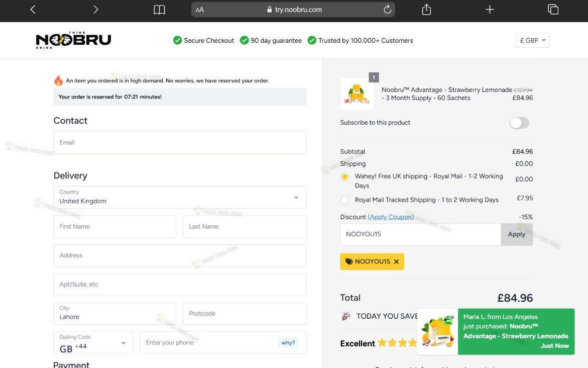Image resolution: width=588 pixels, height=368 pixels.
Task: Click the order reserved countdown timer text
Action: pos(110,97)
